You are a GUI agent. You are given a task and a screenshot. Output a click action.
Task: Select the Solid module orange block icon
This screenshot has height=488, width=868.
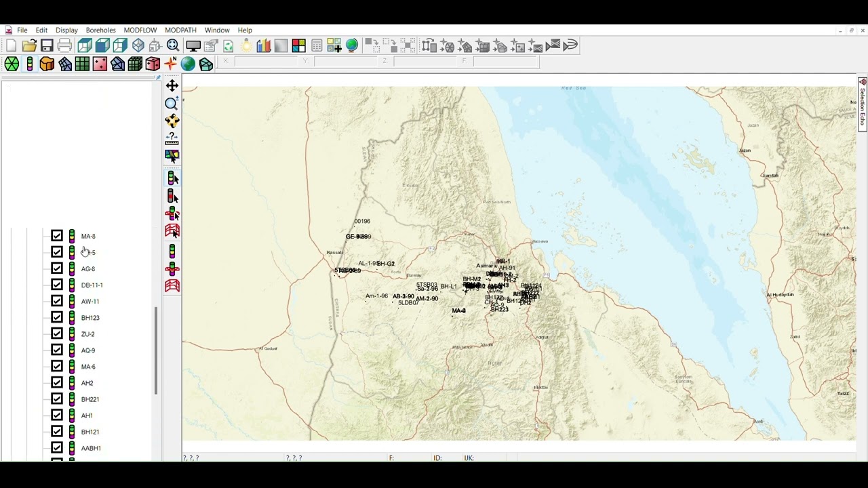47,64
